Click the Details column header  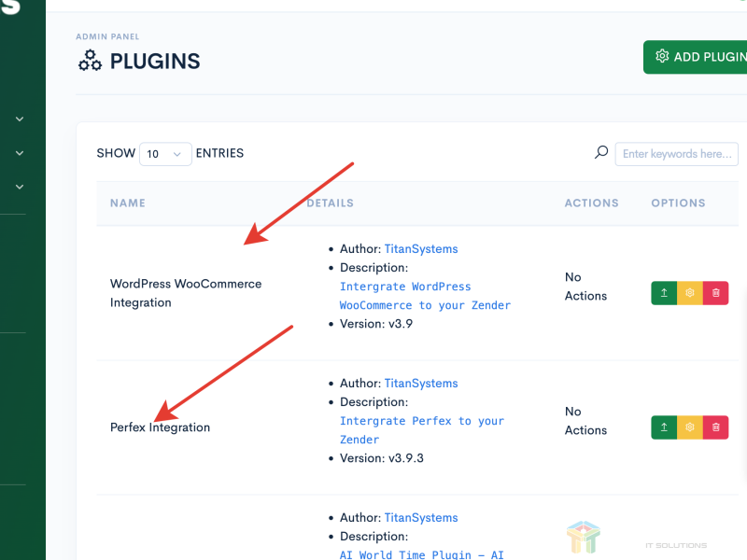tap(331, 203)
